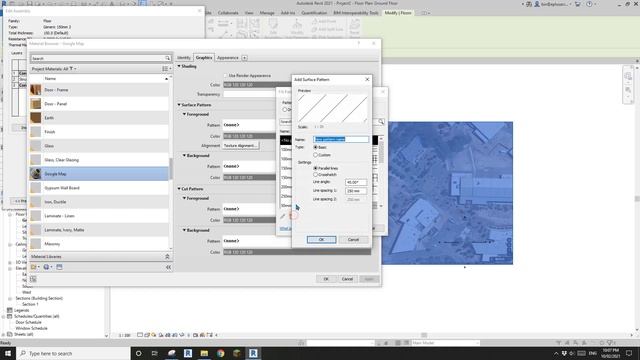
Task: Click the add asset plus tab icon
Action: point(244,58)
